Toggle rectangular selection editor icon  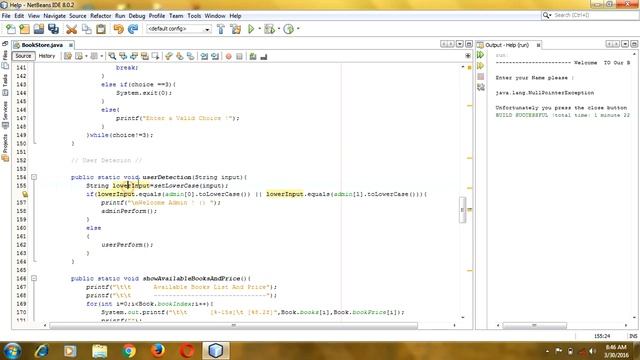(156, 56)
